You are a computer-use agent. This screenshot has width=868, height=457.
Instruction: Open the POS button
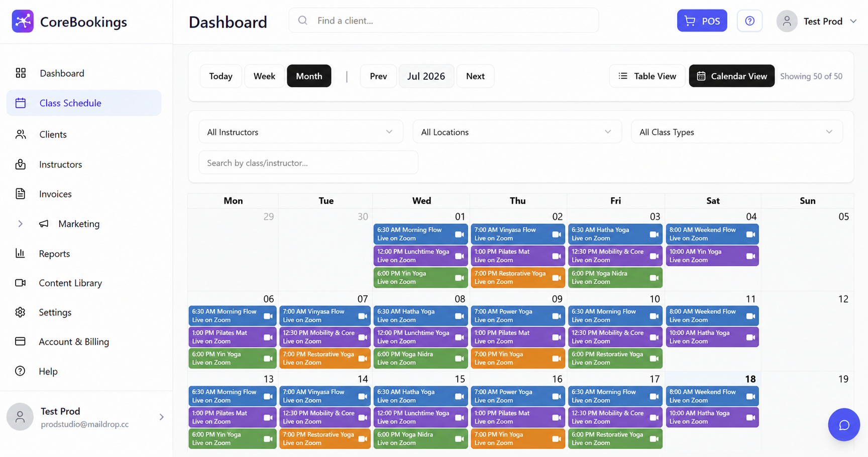pyautogui.click(x=702, y=21)
